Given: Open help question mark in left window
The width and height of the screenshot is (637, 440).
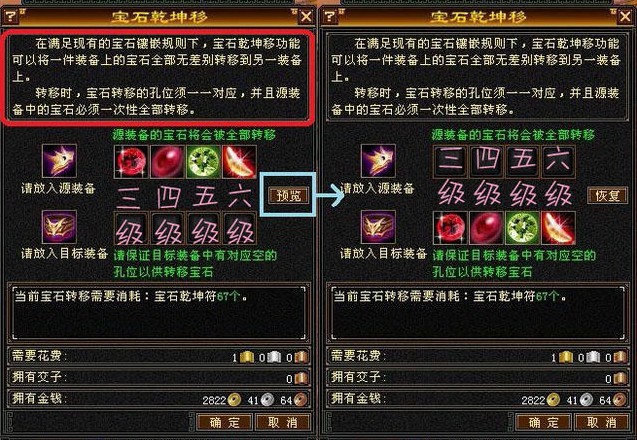Looking at the screenshot, I should point(11,16).
